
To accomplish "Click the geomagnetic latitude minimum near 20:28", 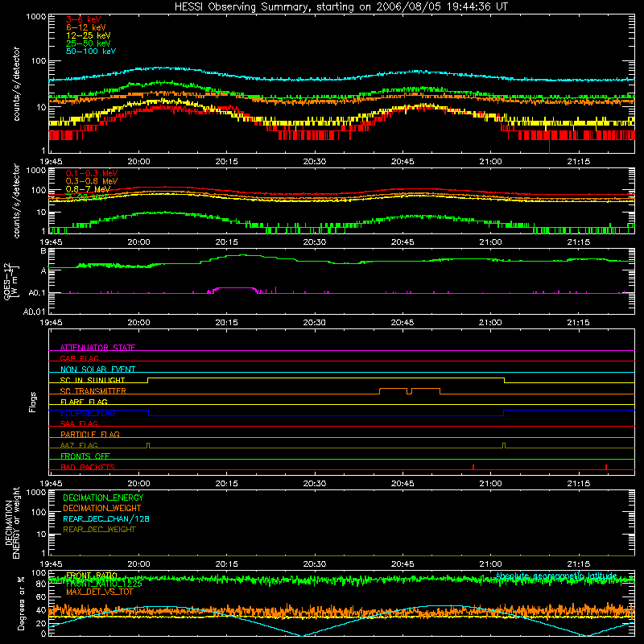I will [x=301, y=635].
